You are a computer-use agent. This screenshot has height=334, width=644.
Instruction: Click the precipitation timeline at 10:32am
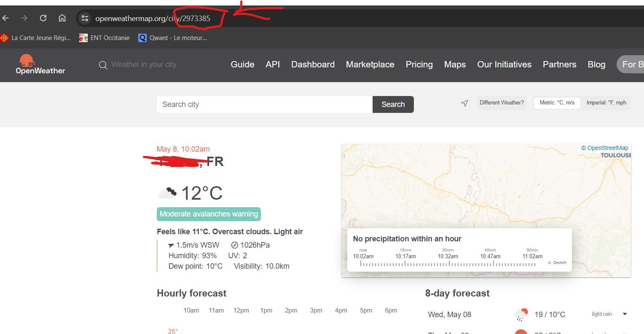coord(448,256)
